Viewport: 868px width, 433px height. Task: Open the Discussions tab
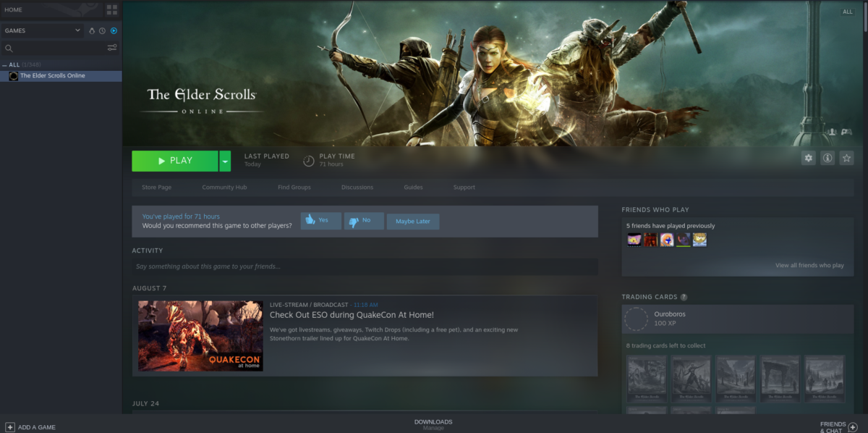[x=357, y=188]
